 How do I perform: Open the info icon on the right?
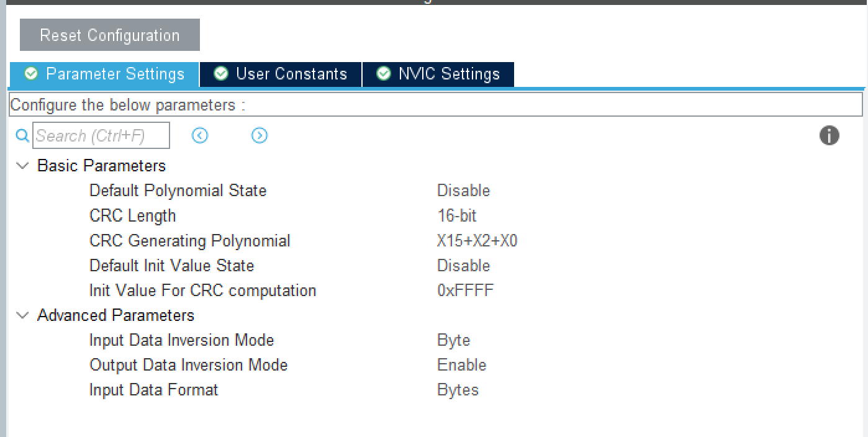829,135
